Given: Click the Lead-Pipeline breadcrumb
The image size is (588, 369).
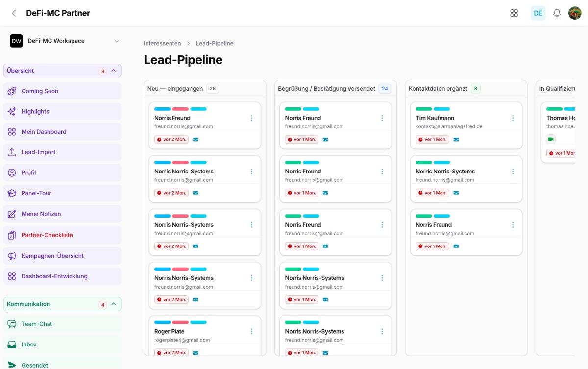Looking at the screenshot, I should coord(215,43).
